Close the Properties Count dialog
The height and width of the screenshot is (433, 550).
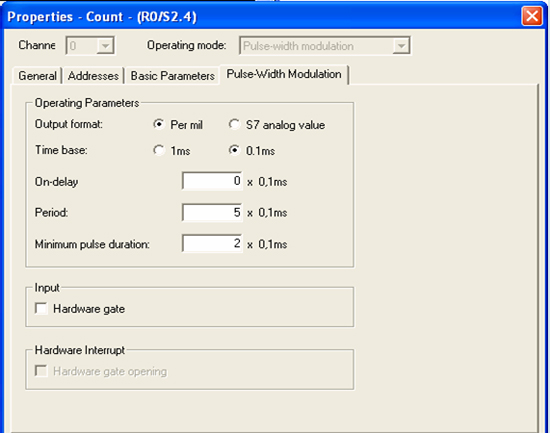(x=532, y=16)
